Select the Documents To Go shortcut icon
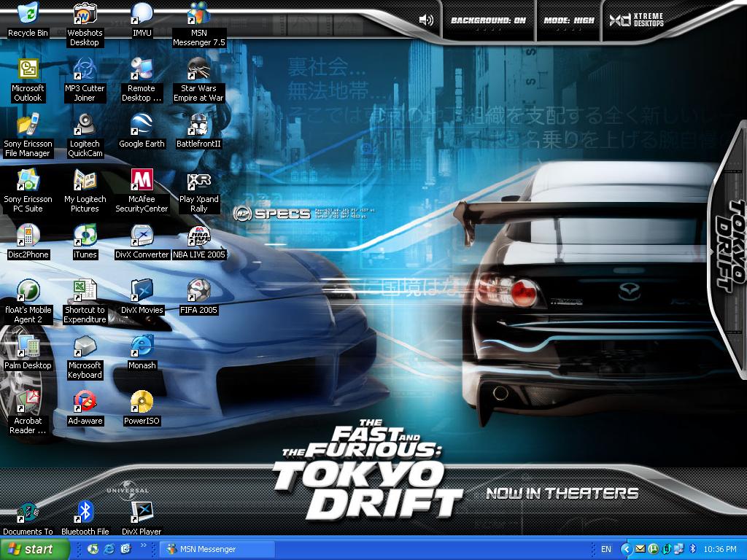 pos(28,518)
